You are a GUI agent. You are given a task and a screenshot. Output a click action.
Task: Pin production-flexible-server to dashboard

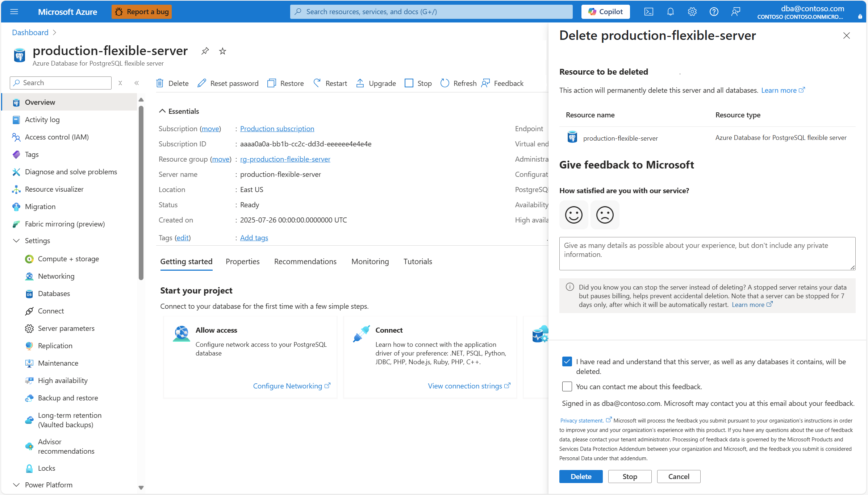pyautogui.click(x=205, y=51)
